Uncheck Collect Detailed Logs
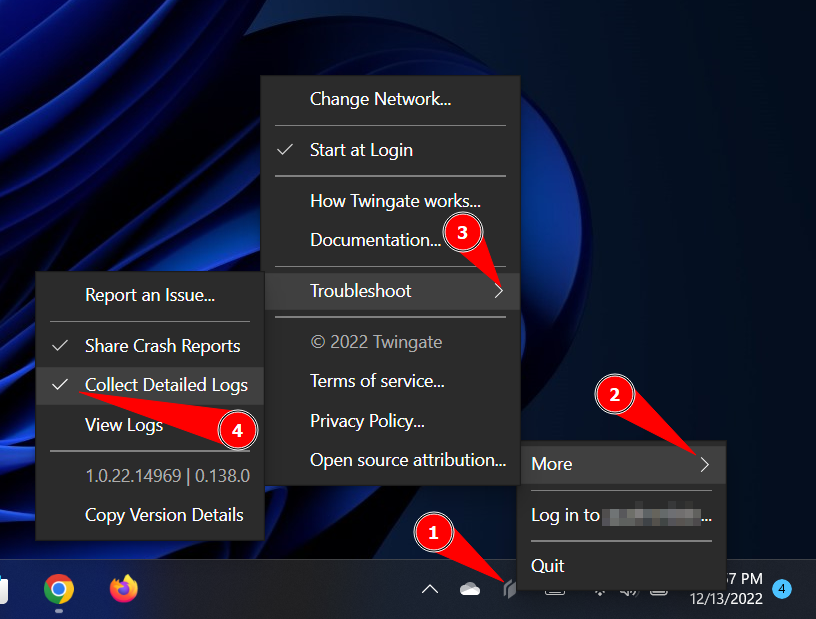This screenshot has height=619, width=816. 166,385
